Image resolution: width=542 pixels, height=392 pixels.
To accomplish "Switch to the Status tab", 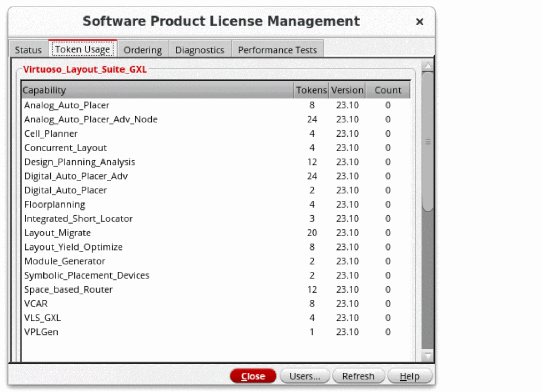I will click(28, 50).
